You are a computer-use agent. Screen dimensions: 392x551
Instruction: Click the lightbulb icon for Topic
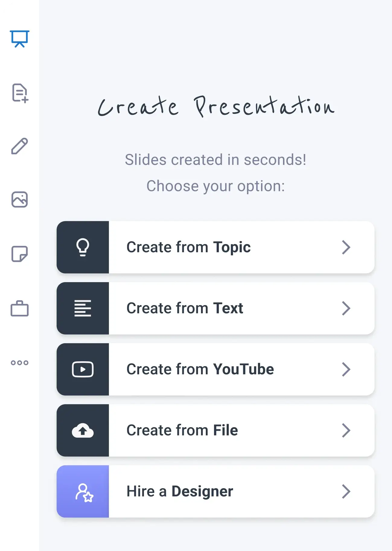(x=83, y=247)
